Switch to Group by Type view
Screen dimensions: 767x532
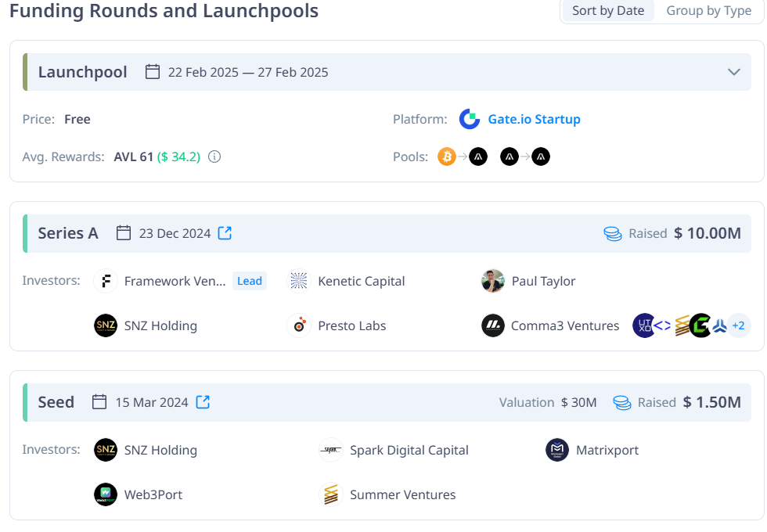click(709, 11)
